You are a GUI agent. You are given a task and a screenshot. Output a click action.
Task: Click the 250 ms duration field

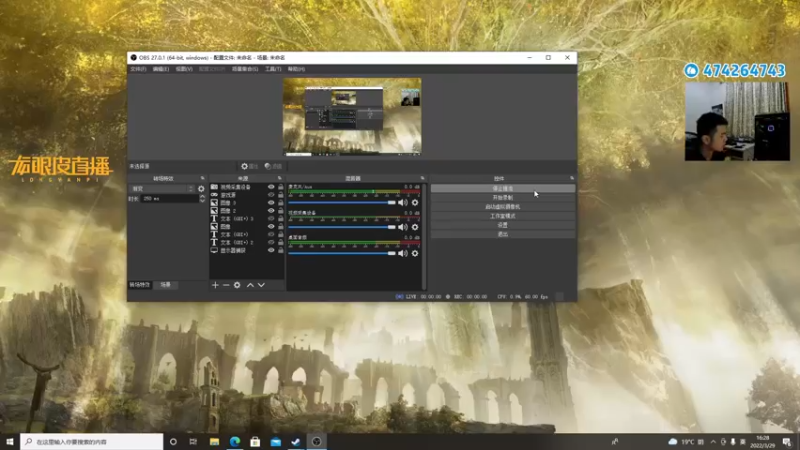(169, 198)
